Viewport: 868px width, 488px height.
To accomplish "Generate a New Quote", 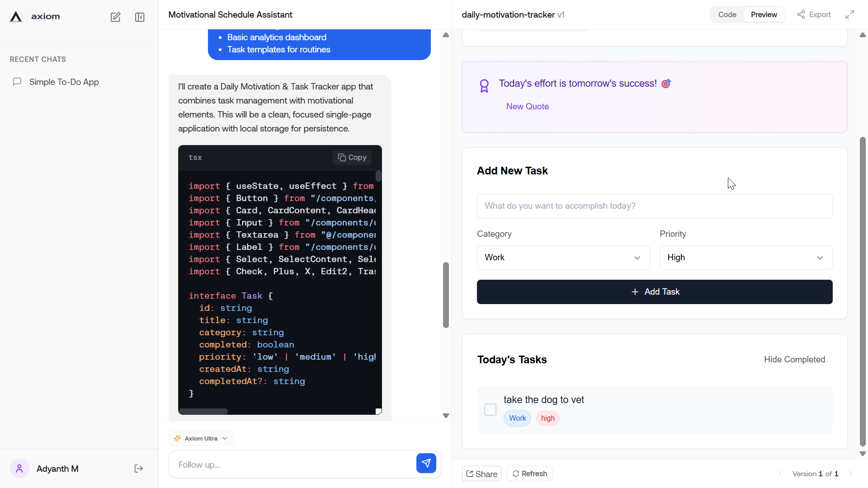I will click(527, 106).
